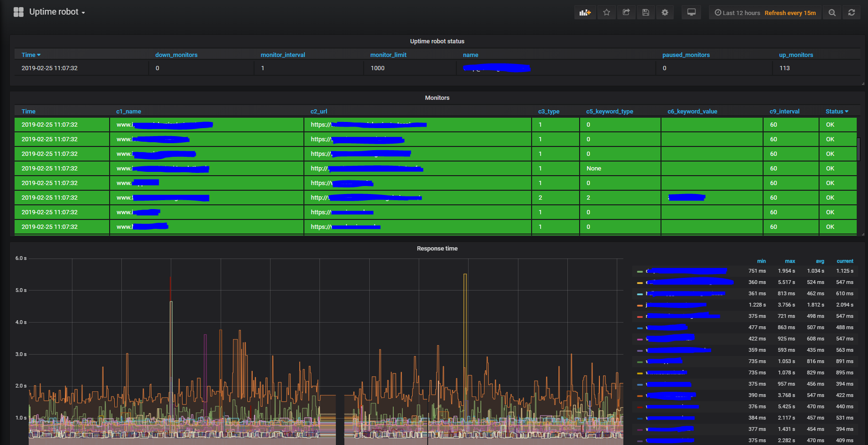Click the Add panel icon
This screenshot has height=445, width=868.
pyautogui.click(x=585, y=13)
